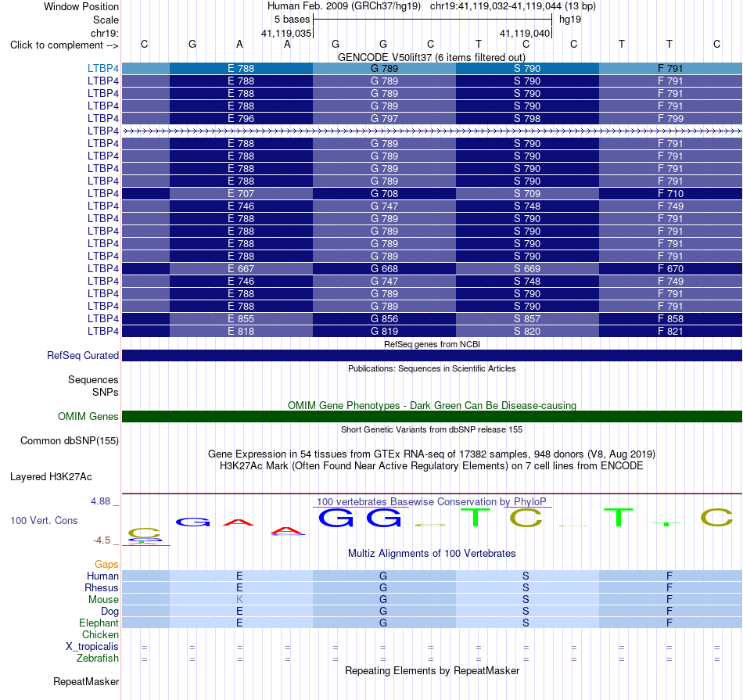Open the RefSeq Curated track label

pos(83,355)
